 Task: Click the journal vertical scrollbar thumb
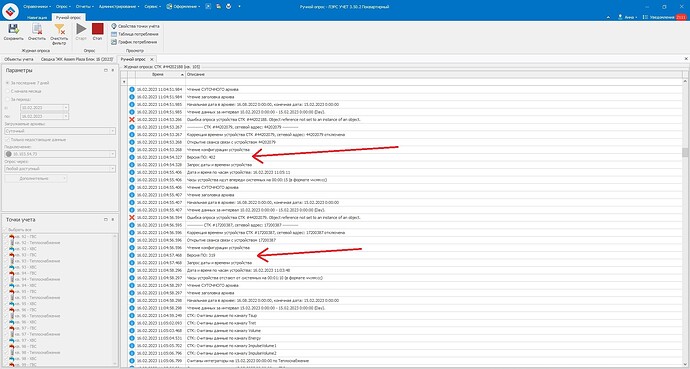pyautogui.click(x=685, y=152)
